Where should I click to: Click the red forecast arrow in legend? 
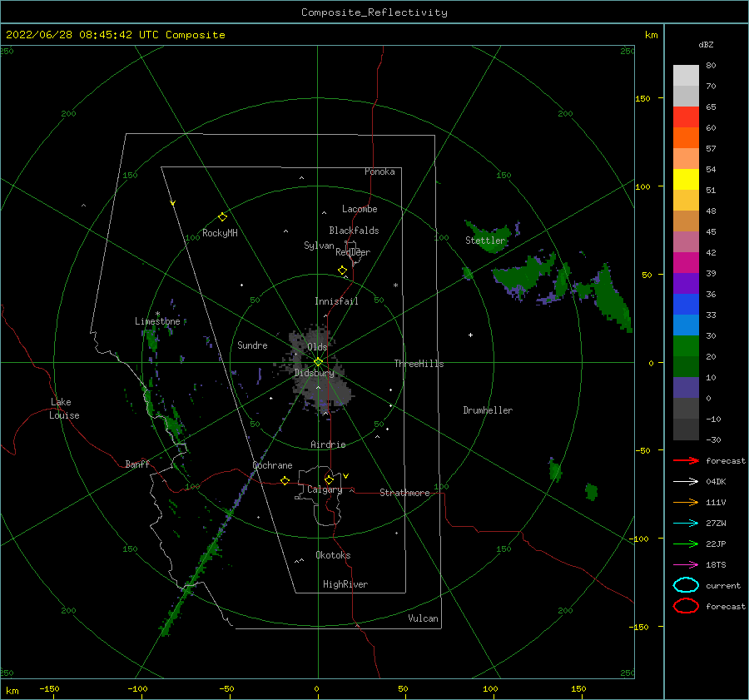point(686,460)
